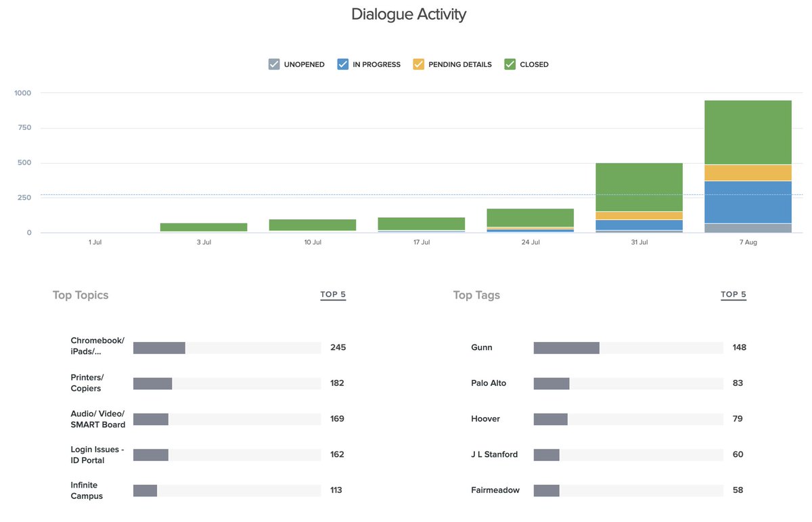Click green Closed segment of 31 Jul bar
This screenshot has height=522, width=812.
click(x=639, y=188)
